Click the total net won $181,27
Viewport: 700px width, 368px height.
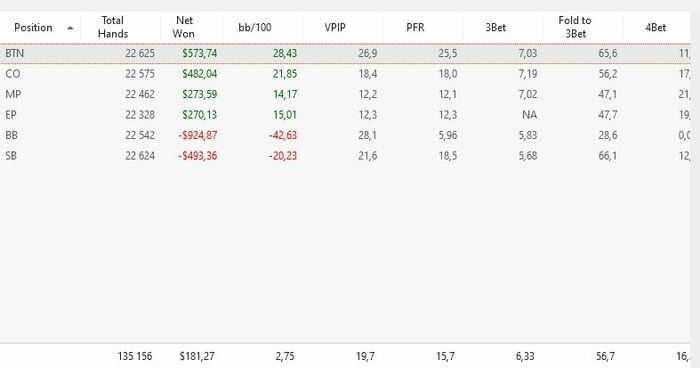197,356
